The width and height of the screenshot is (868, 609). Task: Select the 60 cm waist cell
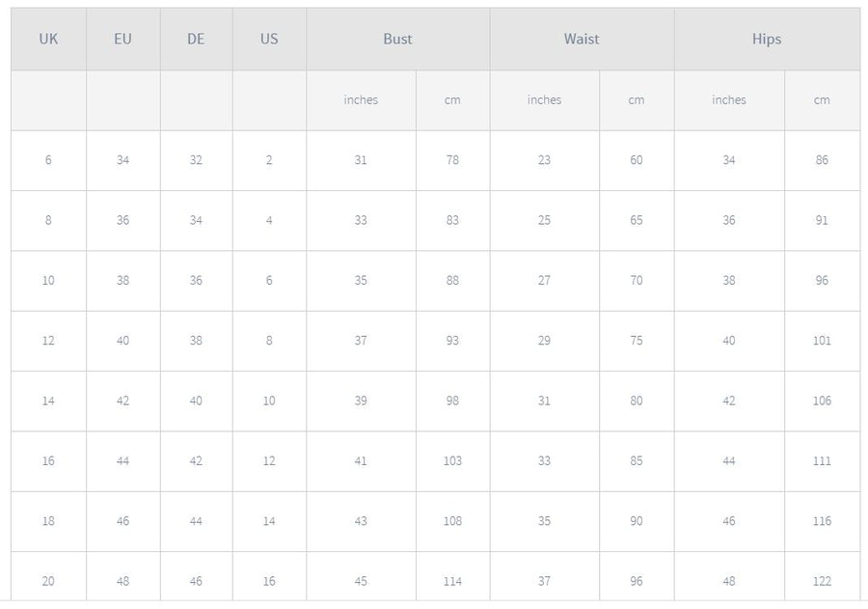tap(637, 160)
